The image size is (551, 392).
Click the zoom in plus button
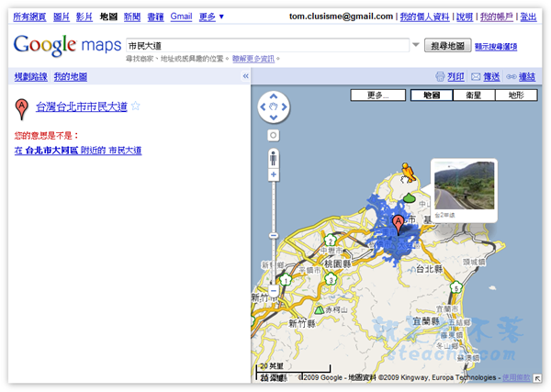274,175
